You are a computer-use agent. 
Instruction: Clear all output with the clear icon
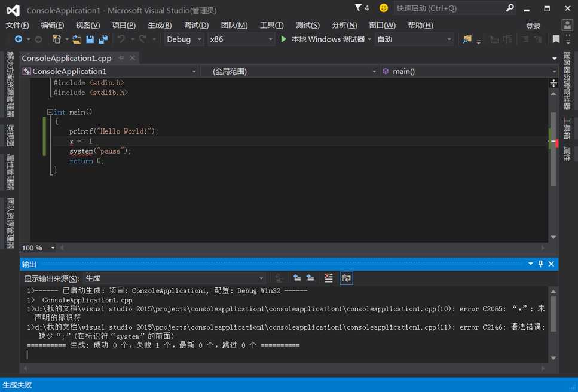coord(328,278)
